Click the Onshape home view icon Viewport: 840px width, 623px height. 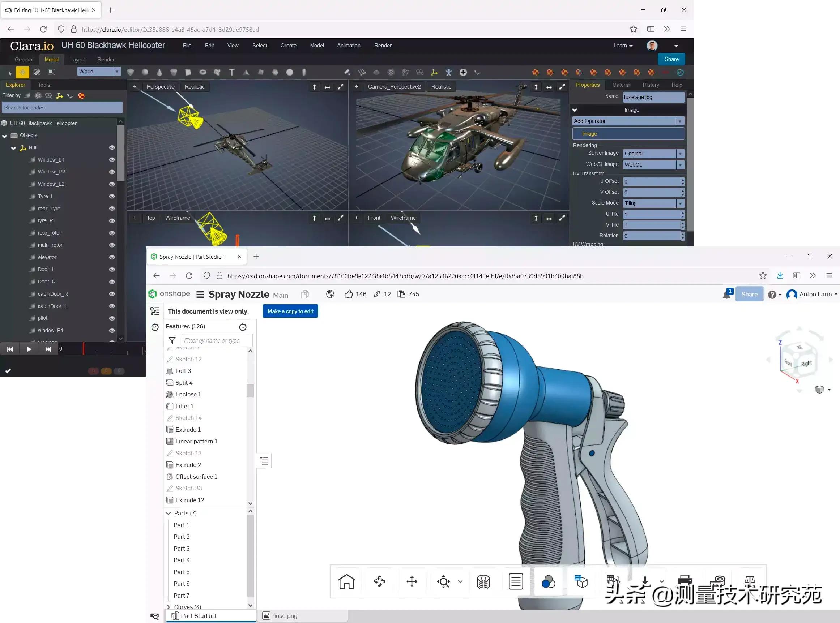click(x=346, y=581)
